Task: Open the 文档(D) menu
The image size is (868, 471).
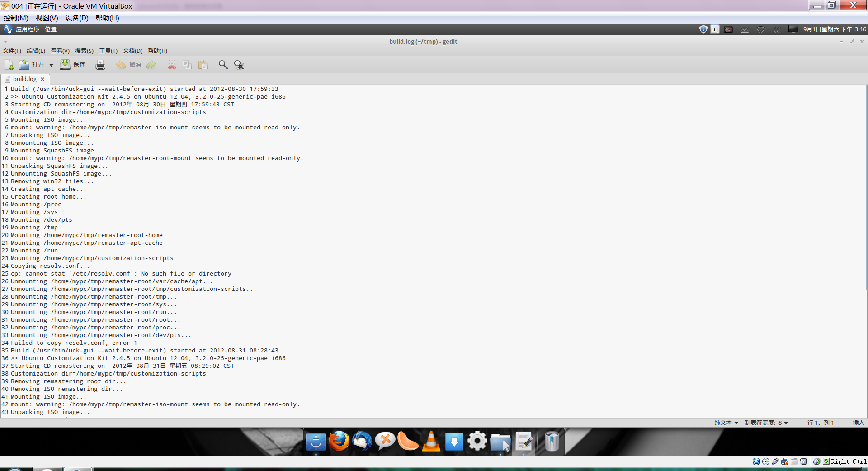Action: coord(133,51)
